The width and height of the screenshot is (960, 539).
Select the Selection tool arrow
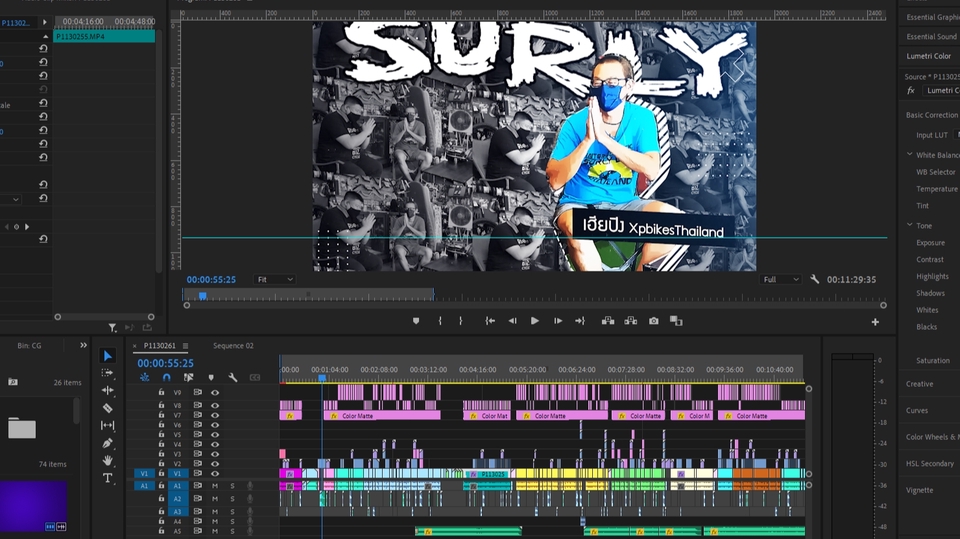pyautogui.click(x=108, y=356)
